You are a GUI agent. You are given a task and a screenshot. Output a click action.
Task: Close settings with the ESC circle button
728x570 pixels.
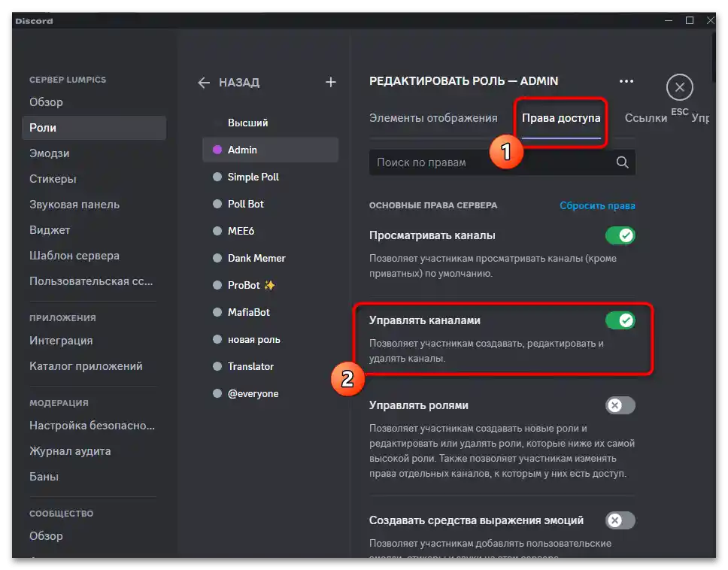(x=679, y=87)
